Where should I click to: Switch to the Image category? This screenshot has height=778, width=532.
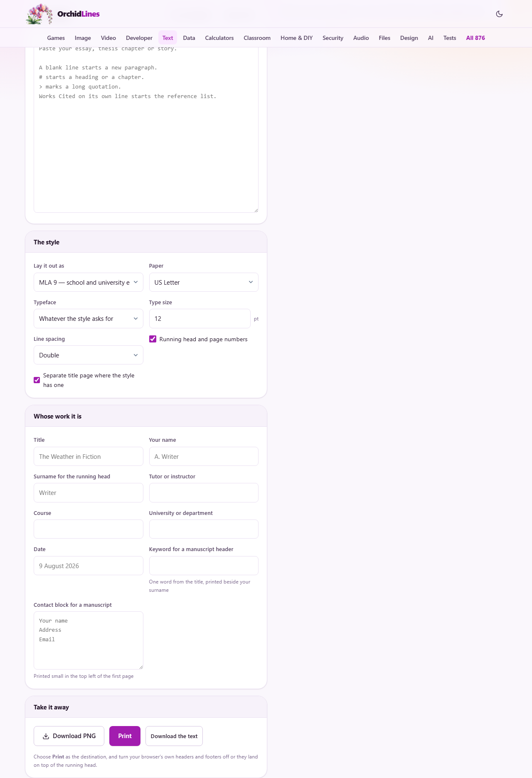coord(83,38)
